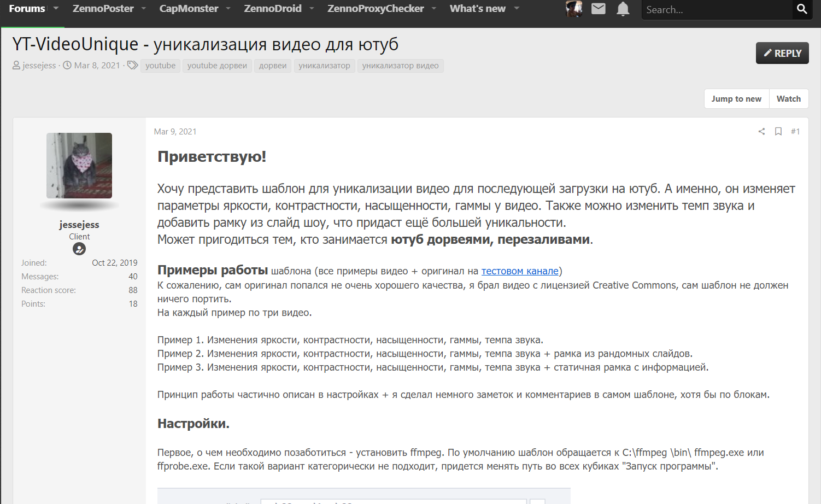Select the уникализатор видео tag

pyautogui.click(x=400, y=66)
